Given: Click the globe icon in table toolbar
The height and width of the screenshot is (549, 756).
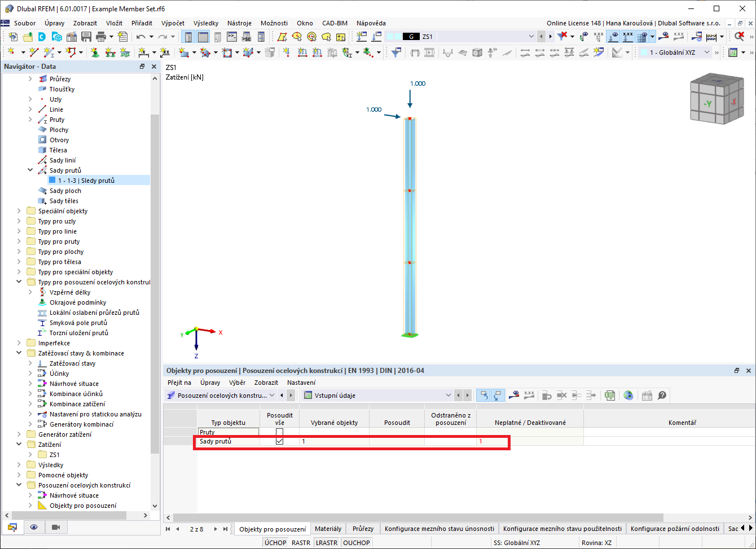Looking at the screenshot, I should pyautogui.click(x=628, y=396).
